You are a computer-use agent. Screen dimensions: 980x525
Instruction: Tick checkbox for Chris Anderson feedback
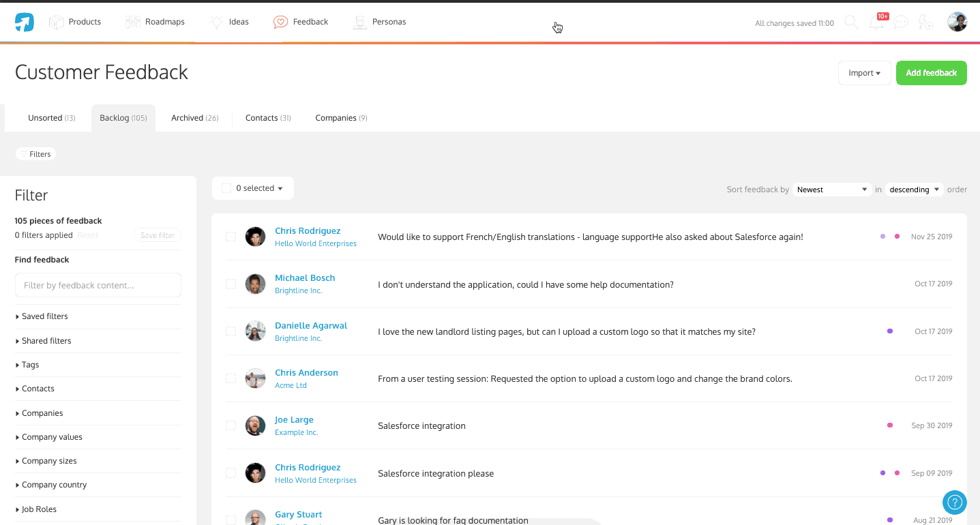point(231,378)
